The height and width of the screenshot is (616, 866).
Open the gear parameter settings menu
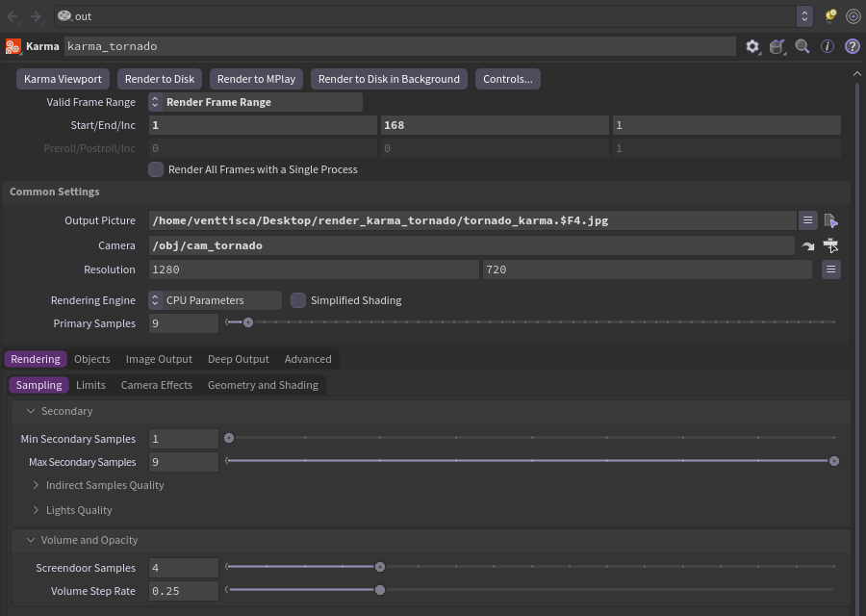752,46
